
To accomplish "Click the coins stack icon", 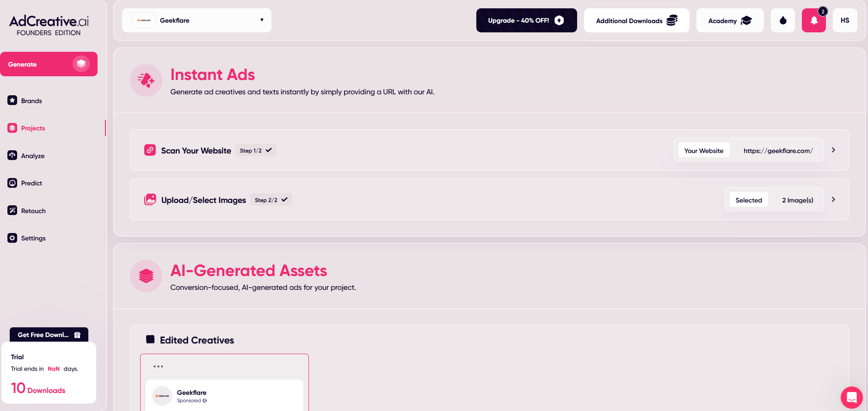I will click(672, 20).
